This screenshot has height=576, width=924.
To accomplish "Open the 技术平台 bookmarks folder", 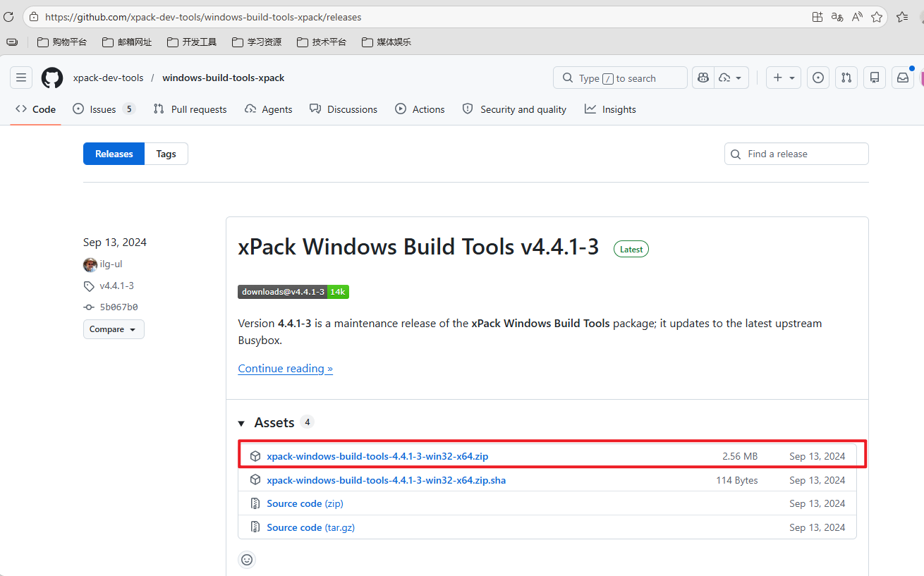I will pyautogui.click(x=322, y=42).
